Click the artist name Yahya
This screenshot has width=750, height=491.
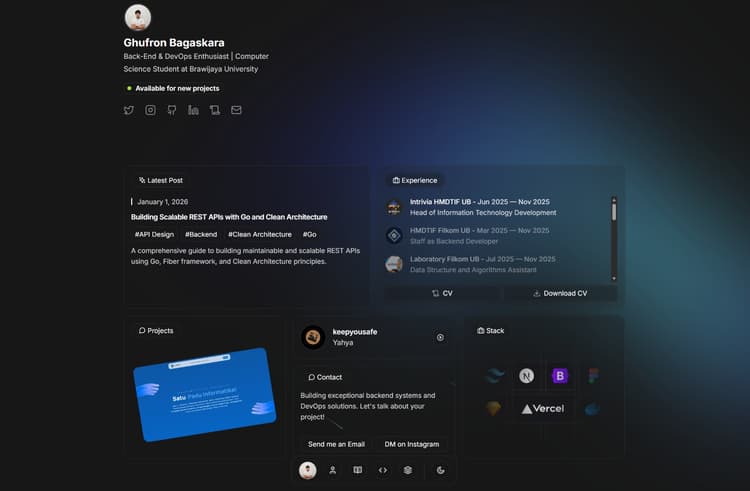coord(343,343)
